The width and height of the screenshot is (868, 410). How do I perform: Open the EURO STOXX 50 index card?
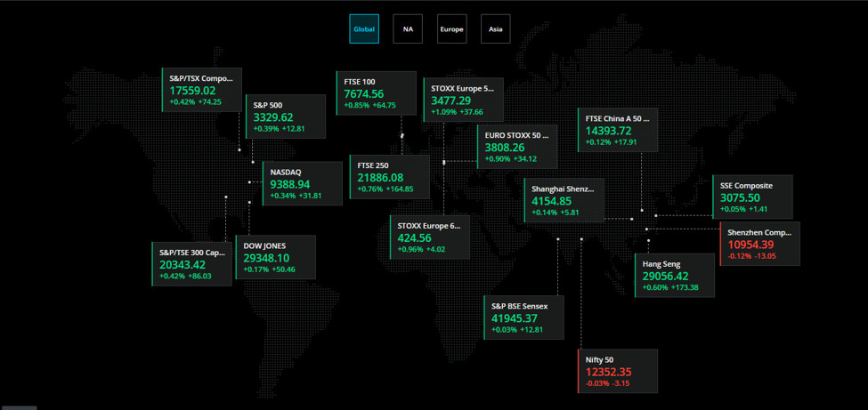click(x=517, y=147)
